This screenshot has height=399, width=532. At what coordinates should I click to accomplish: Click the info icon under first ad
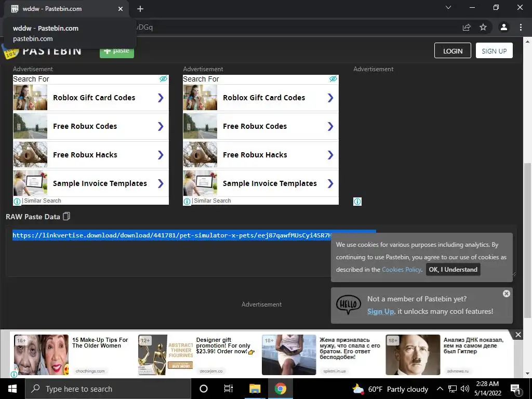tap(17, 201)
